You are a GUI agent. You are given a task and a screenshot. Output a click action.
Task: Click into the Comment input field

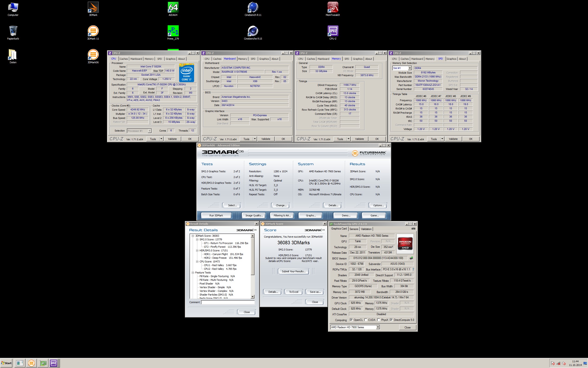tap(228, 302)
